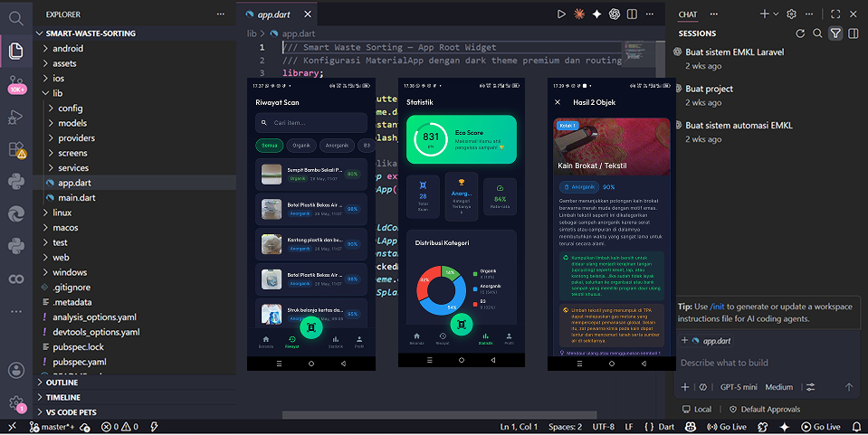Click the first Go Live status button
Screen dimensions: 868x435
(x=726, y=427)
